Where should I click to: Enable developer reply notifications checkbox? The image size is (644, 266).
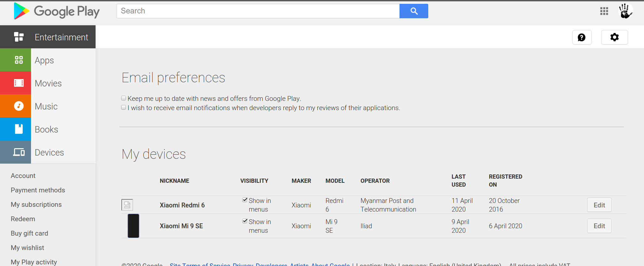coord(123,107)
